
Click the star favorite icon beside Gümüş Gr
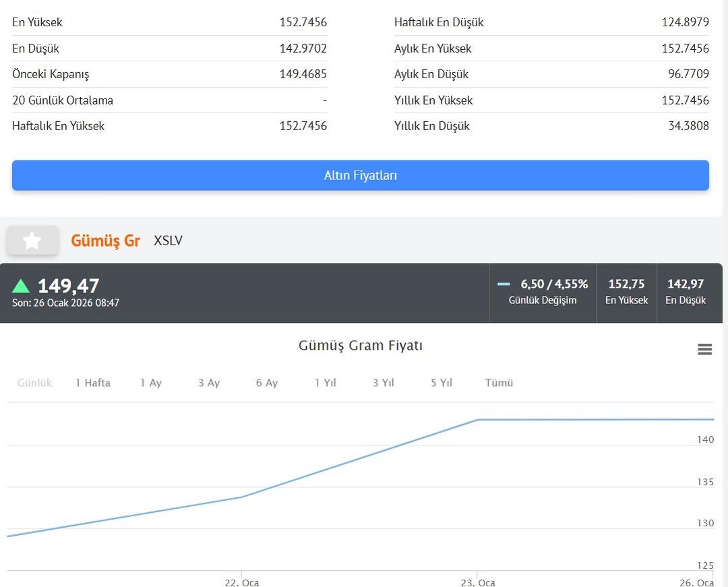[x=32, y=241]
